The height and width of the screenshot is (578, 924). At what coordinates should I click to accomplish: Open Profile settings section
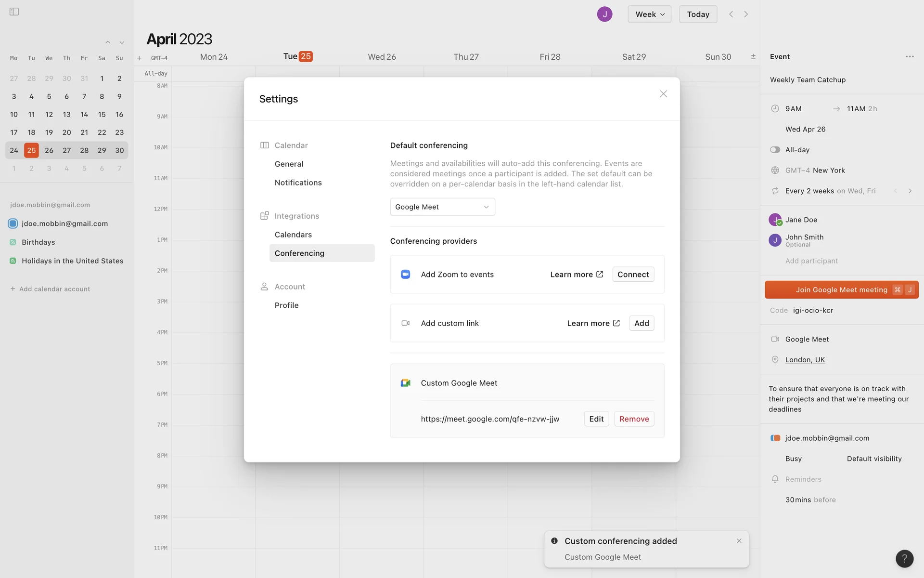point(286,305)
